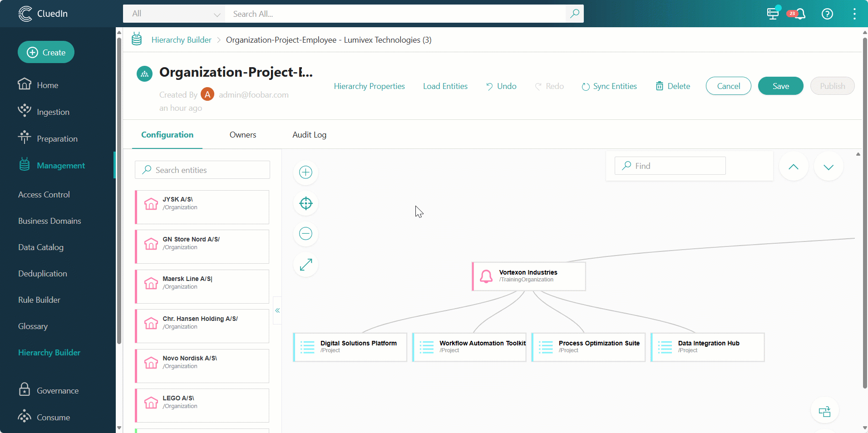Open Glossary in sidebar
Viewport: 868px width, 433px height.
pyautogui.click(x=33, y=326)
